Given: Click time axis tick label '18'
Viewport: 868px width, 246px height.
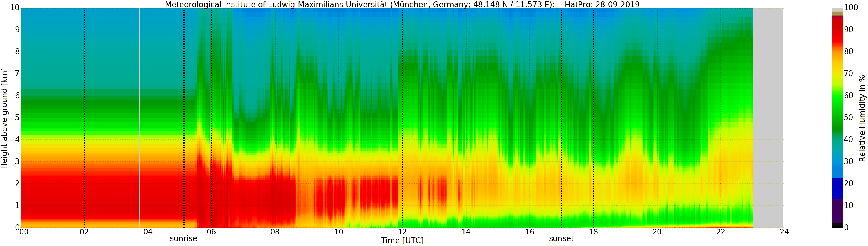Looking at the screenshot, I should pyautogui.click(x=593, y=232).
